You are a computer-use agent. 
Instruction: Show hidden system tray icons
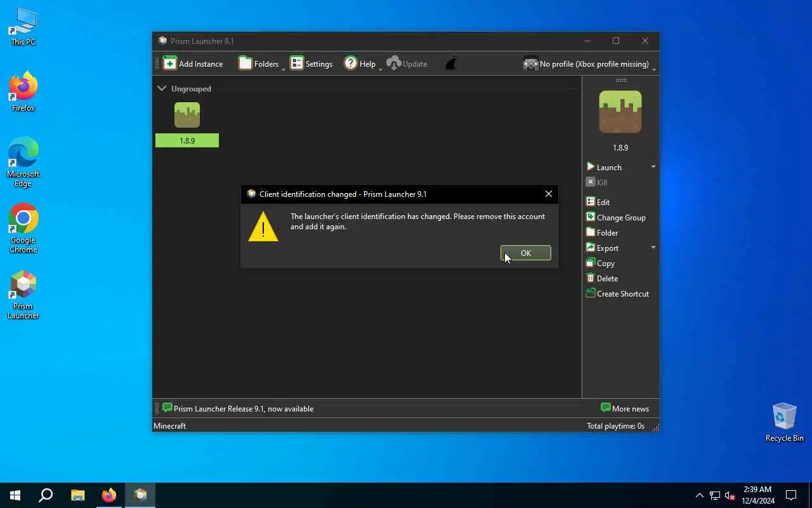click(x=699, y=495)
